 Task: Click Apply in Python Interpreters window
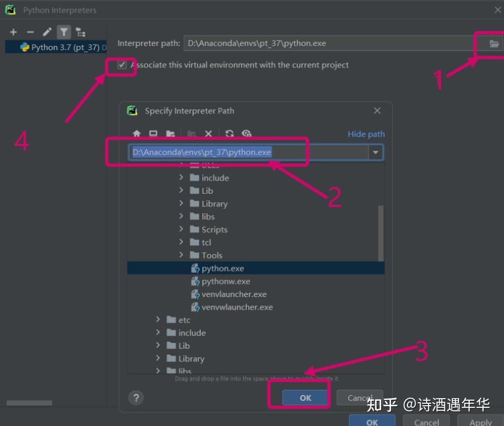[481, 421]
